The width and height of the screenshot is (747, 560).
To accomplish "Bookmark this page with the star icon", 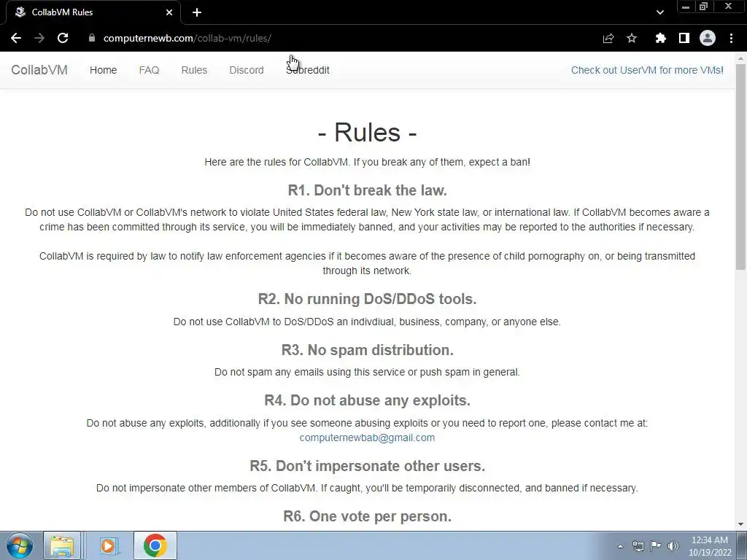I will [x=632, y=38].
